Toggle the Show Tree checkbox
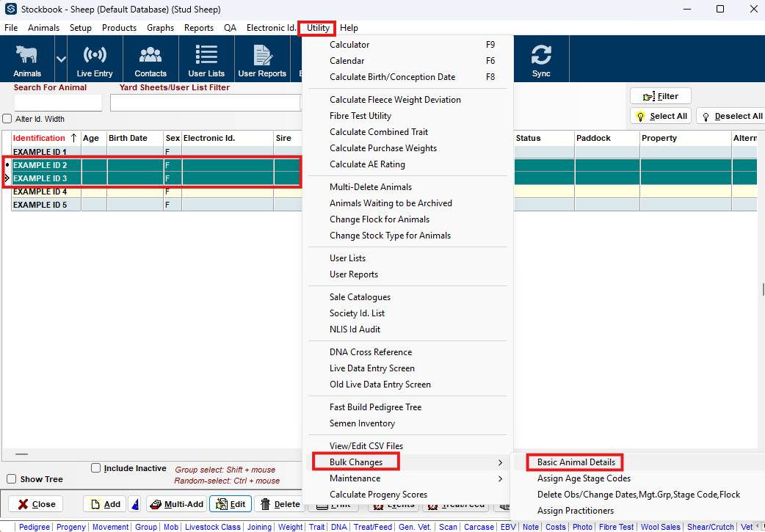 coord(11,479)
